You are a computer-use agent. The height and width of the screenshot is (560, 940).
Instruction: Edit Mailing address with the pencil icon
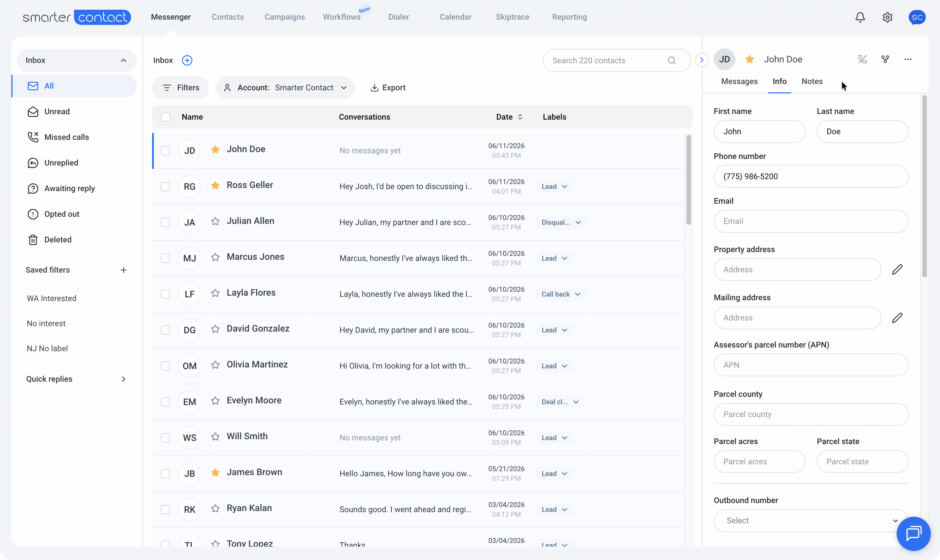[897, 318]
